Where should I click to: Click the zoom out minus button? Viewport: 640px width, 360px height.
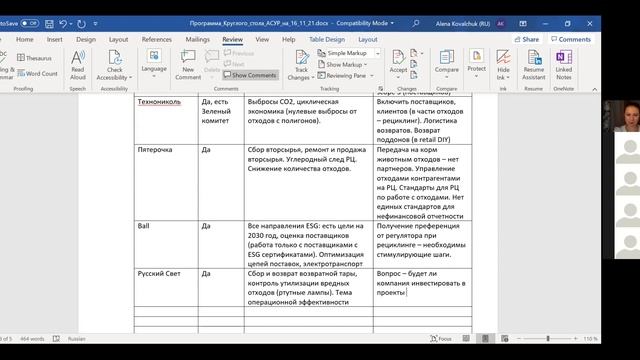click(519, 339)
